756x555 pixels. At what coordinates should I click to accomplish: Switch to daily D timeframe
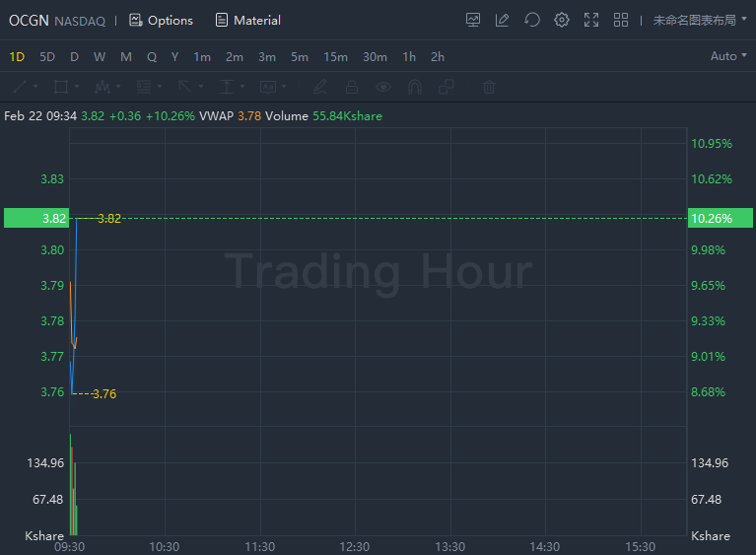point(74,57)
